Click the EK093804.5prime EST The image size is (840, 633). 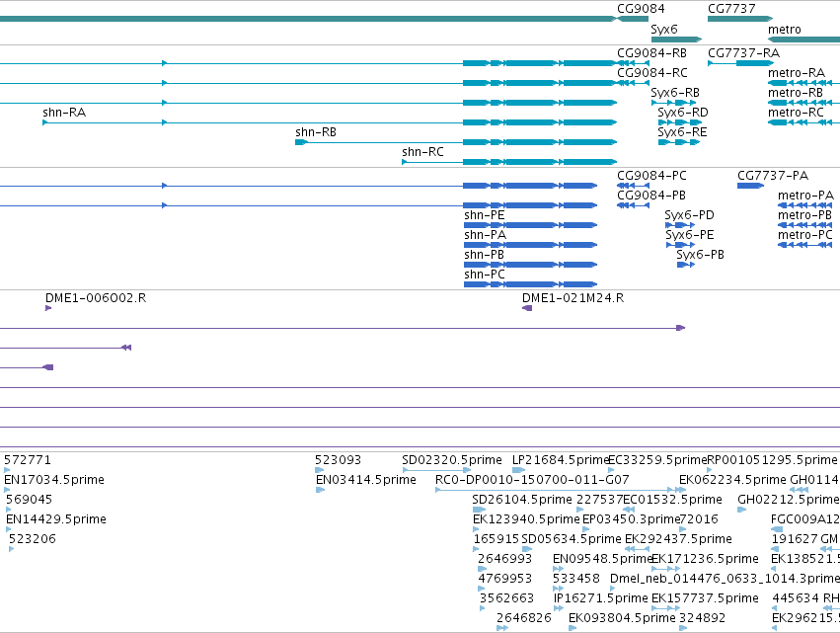pyautogui.click(x=573, y=629)
